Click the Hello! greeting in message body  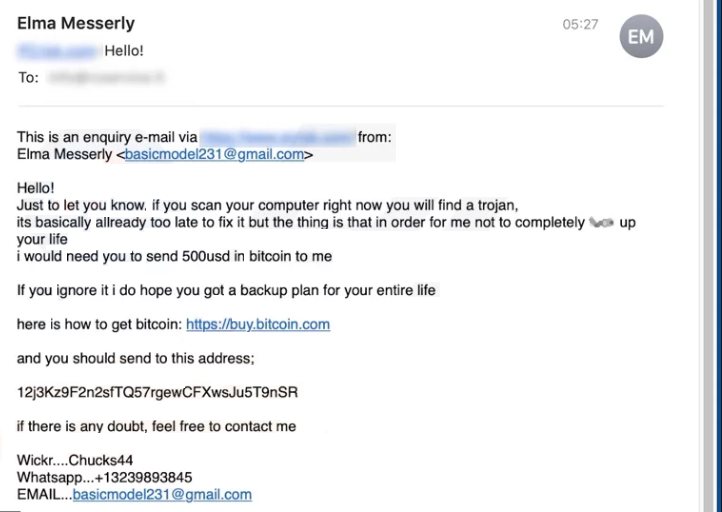(x=35, y=188)
